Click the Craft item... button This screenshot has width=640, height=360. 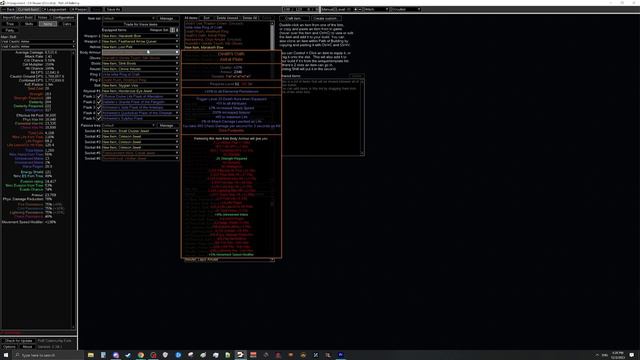[x=294, y=18]
